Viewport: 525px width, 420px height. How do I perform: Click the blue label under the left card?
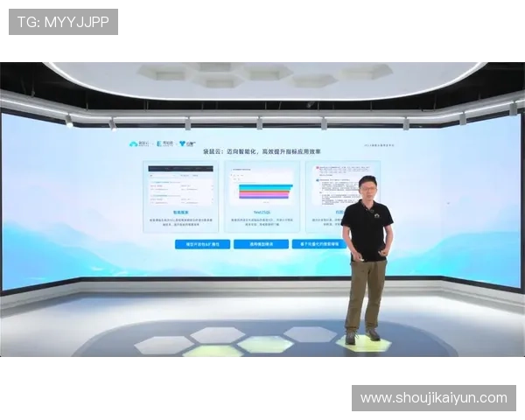(x=181, y=213)
